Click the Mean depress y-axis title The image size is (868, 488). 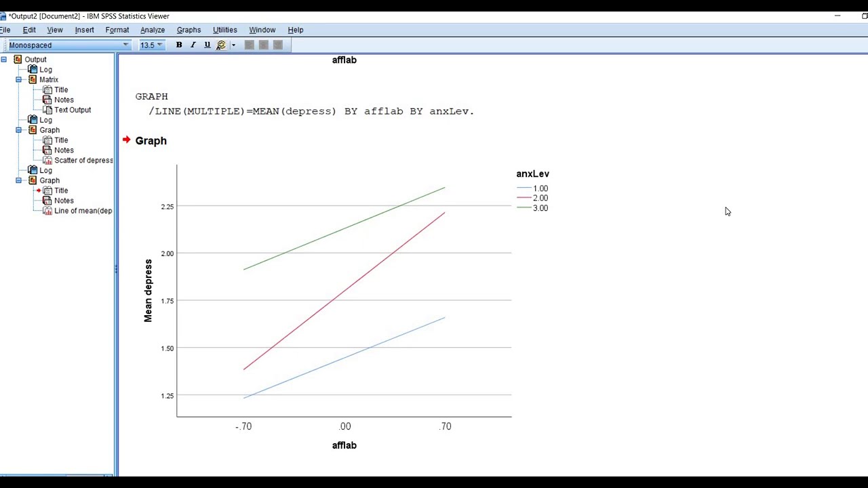(149, 291)
